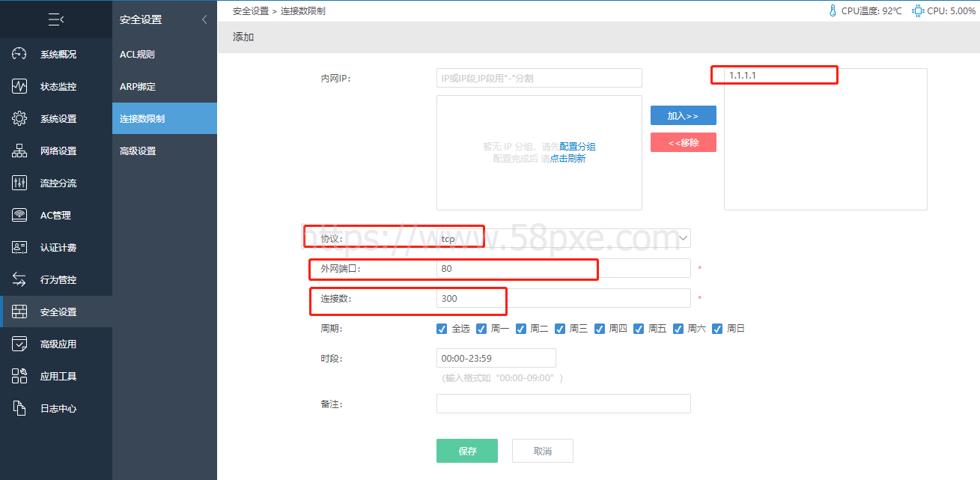This screenshot has width=980, height=480.
Task: Go to the ARP绑定 submenu item
Action: 138,87
